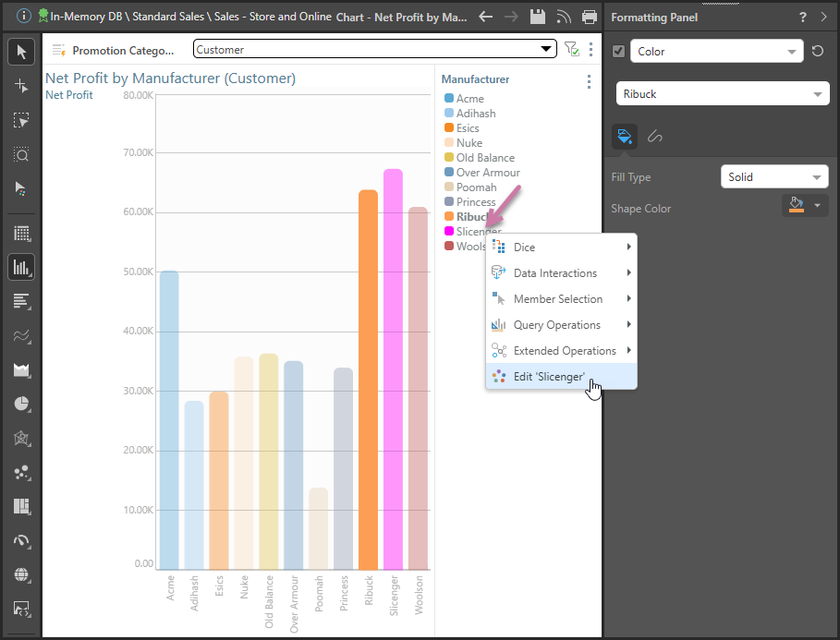Screen dimensions: 840x640
Task: Click the pie chart visualization icon
Action: 21,404
